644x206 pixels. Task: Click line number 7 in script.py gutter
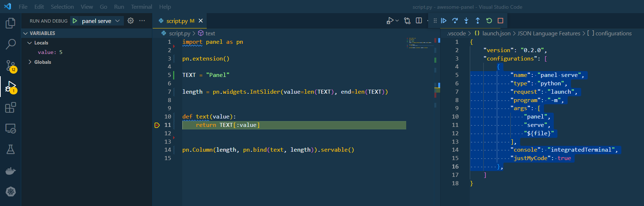click(x=169, y=92)
